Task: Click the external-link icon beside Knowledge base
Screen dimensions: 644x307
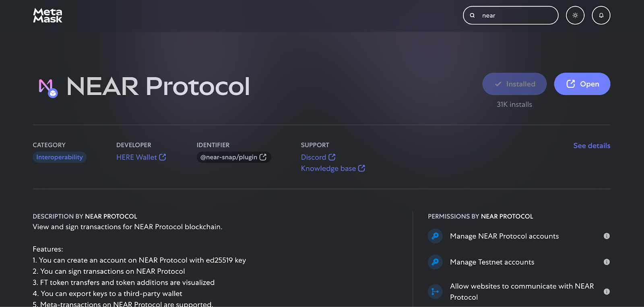Action: tap(361, 168)
